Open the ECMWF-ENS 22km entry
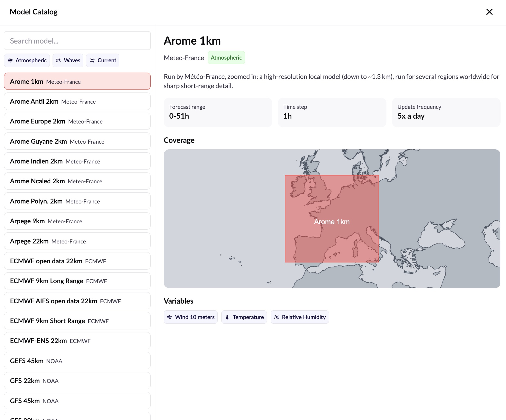Screen dimensions: 506x420 click(x=77, y=341)
